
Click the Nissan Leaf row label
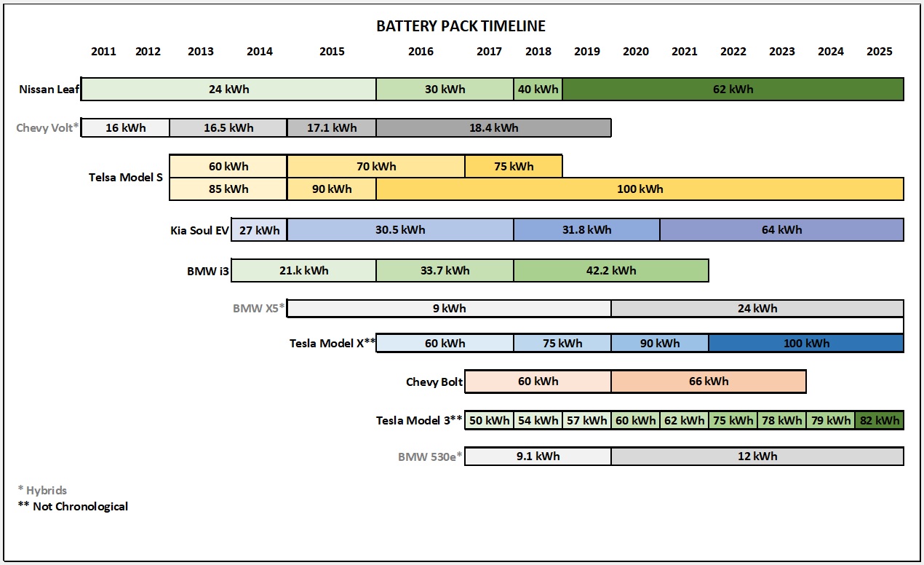tap(49, 90)
